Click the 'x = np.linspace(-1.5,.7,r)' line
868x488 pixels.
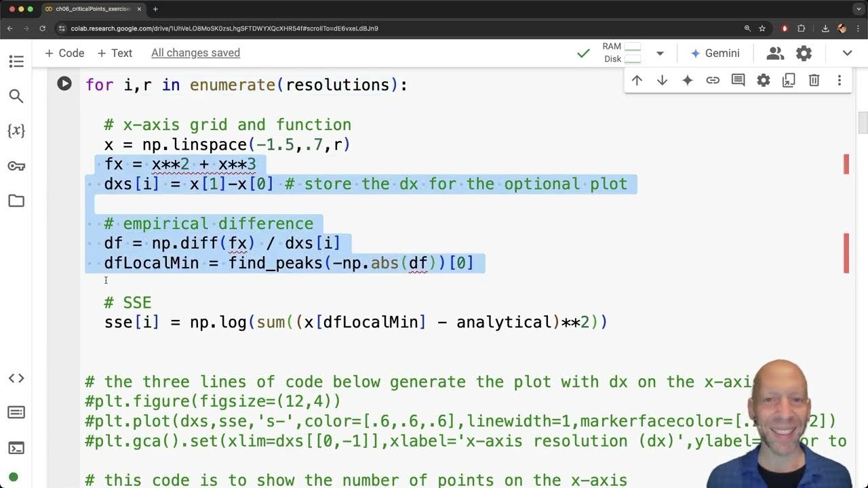click(227, 144)
